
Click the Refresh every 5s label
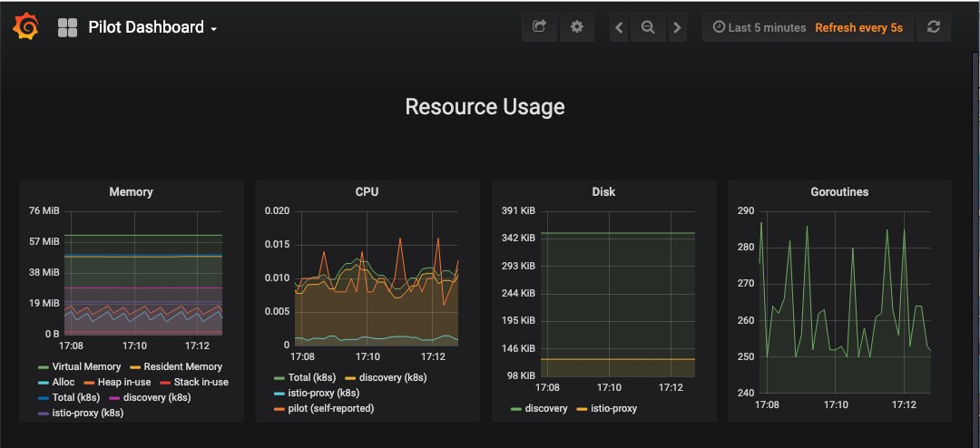(x=858, y=28)
